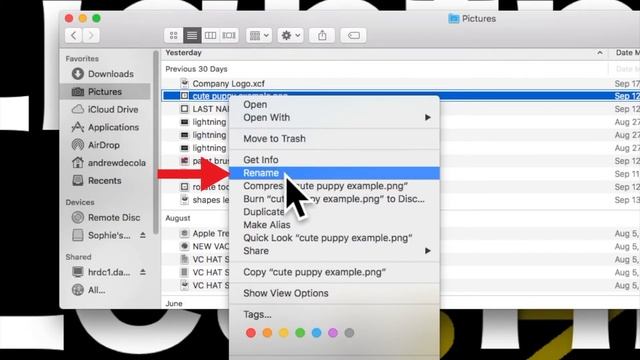Apply the gray tag color

tap(349, 333)
